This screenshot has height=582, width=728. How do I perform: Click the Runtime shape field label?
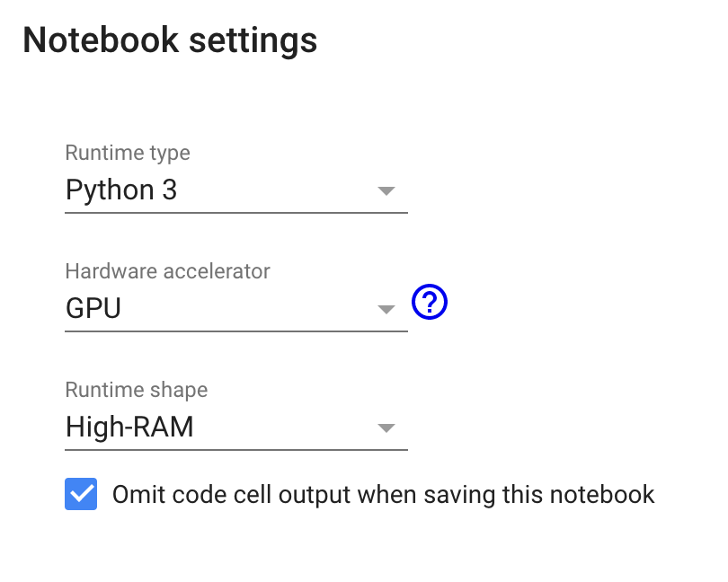[137, 390]
